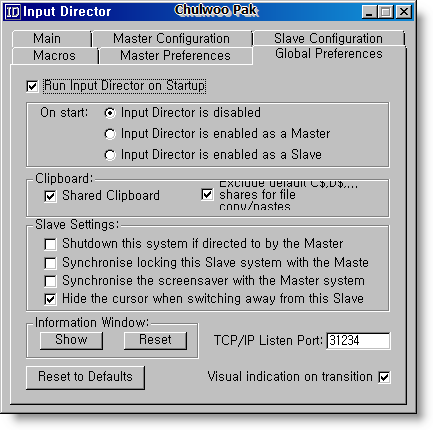Screen dimensions: 433x430
Task: Choose Input Director is enabled as a Master
Action: point(110,134)
